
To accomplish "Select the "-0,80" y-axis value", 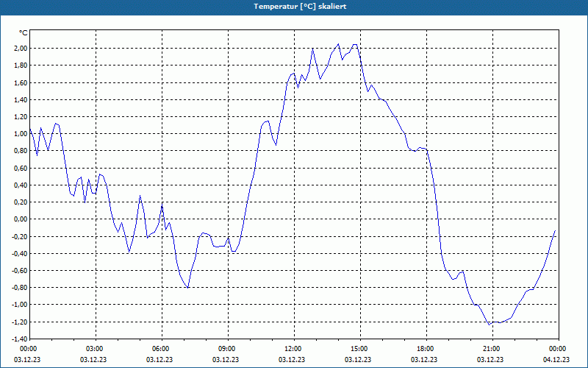I will pyautogui.click(x=20, y=288).
